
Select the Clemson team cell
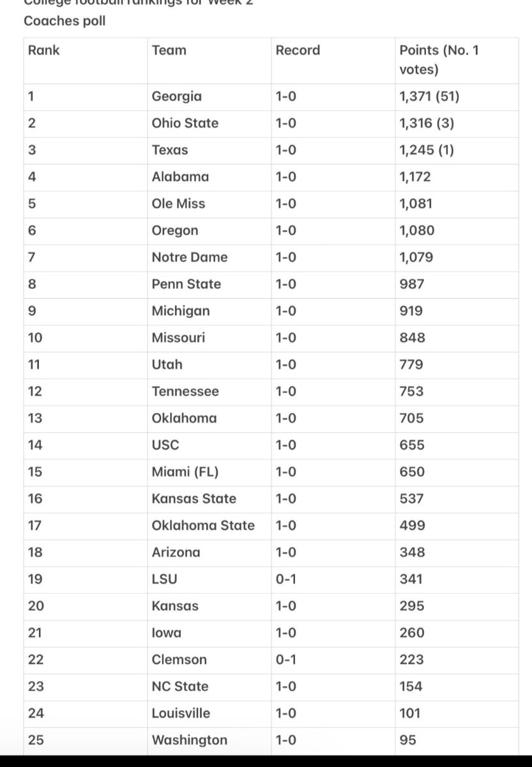point(179,660)
